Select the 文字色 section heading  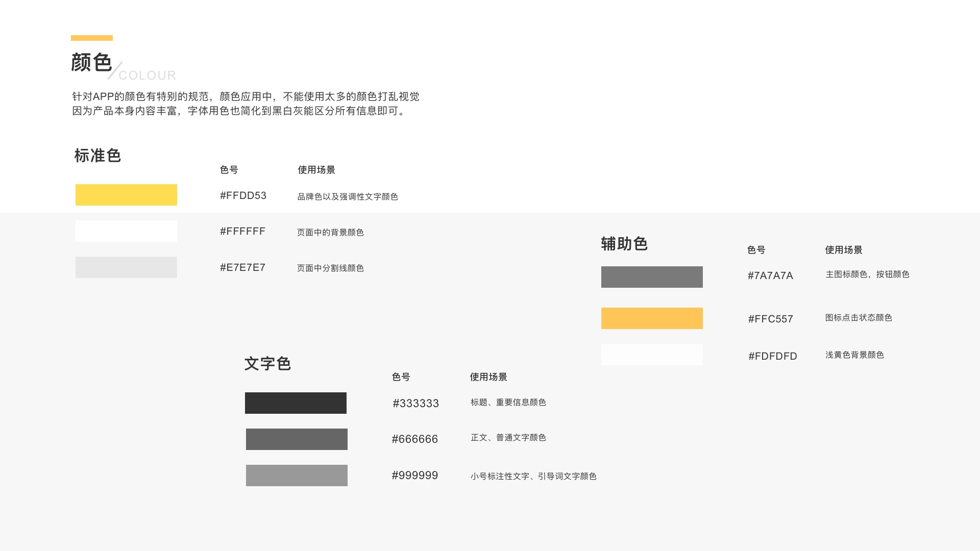[267, 364]
